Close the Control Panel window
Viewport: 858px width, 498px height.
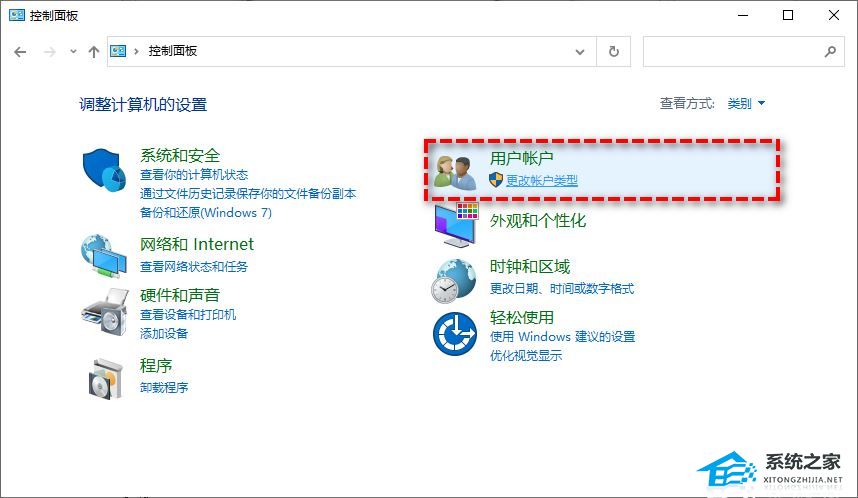pos(834,15)
